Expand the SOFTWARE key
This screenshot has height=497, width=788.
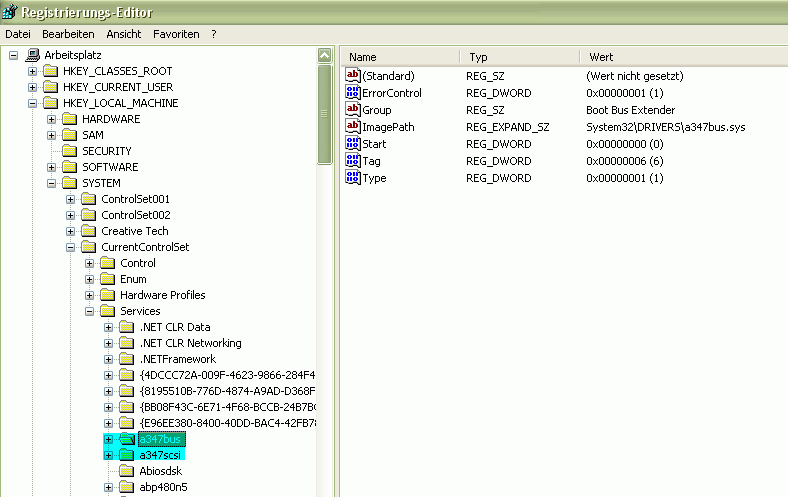(52, 167)
